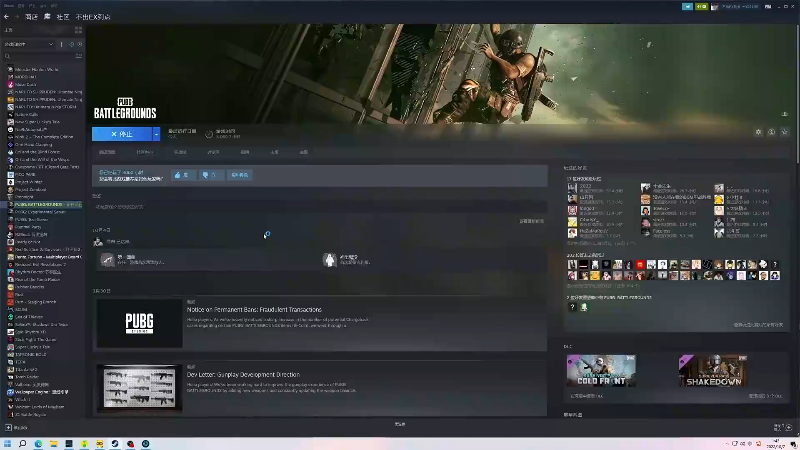Open dropdown arrow beside the 停止 button
The image size is (800, 450).
coord(156,134)
